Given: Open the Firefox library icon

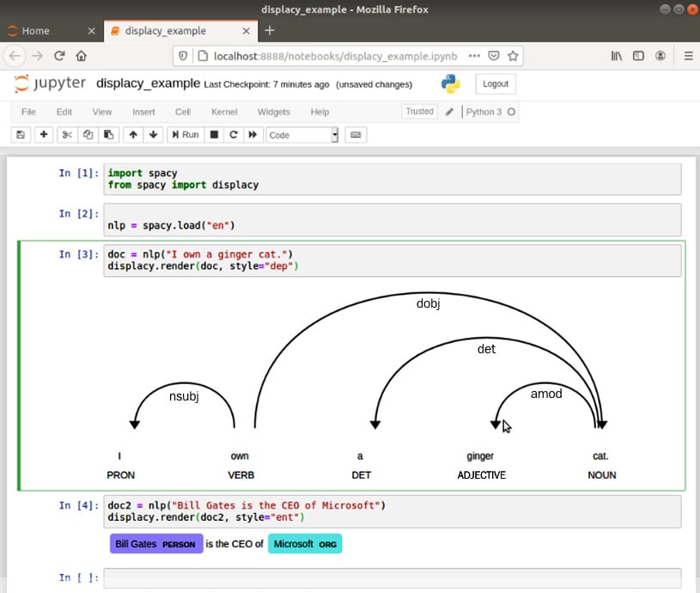Looking at the screenshot, I should pos(617,56).
